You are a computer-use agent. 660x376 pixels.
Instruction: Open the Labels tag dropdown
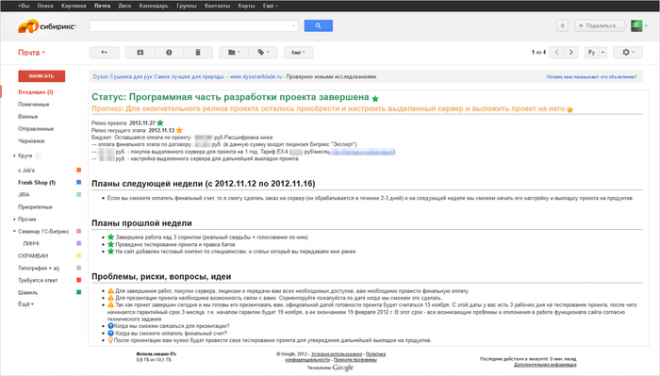[x=263, y=52]
